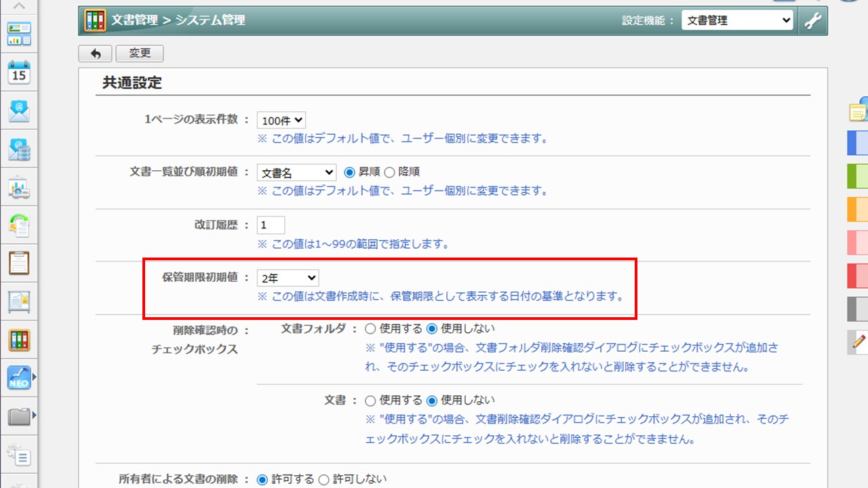The width and height of the screenshot is (868, 488).
Task: Select the blue sticky note color
Action: coord(858,143)
